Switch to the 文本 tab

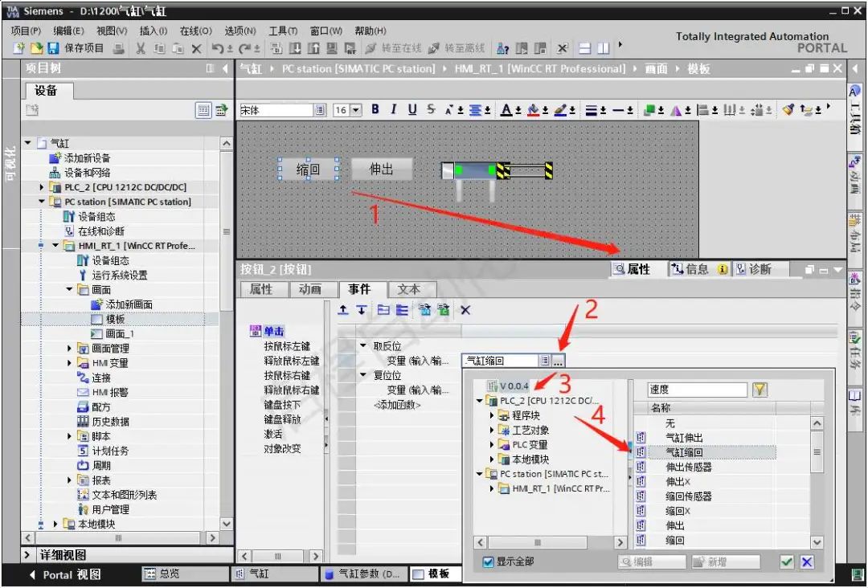pyautogui.click(x=409, y=289)
